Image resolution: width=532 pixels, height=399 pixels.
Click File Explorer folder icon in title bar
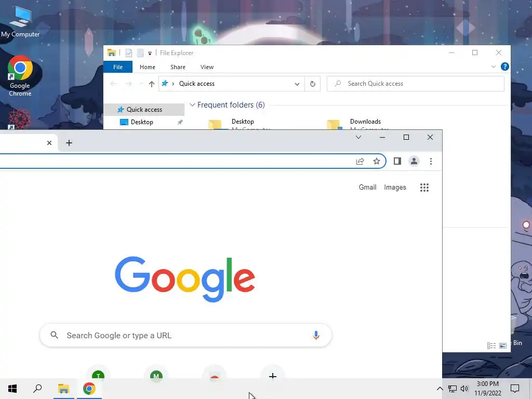(112, 52)
